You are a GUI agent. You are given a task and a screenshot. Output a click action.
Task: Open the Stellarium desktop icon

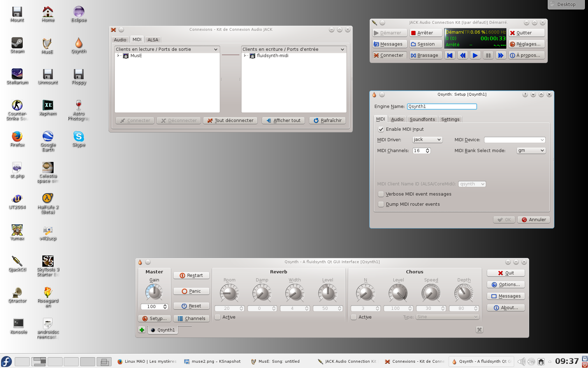(17, 76)
